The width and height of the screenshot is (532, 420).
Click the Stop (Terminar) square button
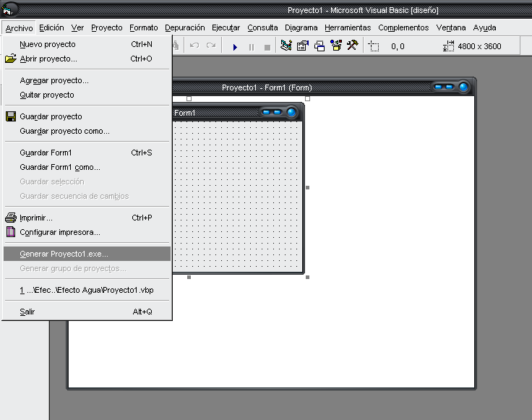[267, 48]
